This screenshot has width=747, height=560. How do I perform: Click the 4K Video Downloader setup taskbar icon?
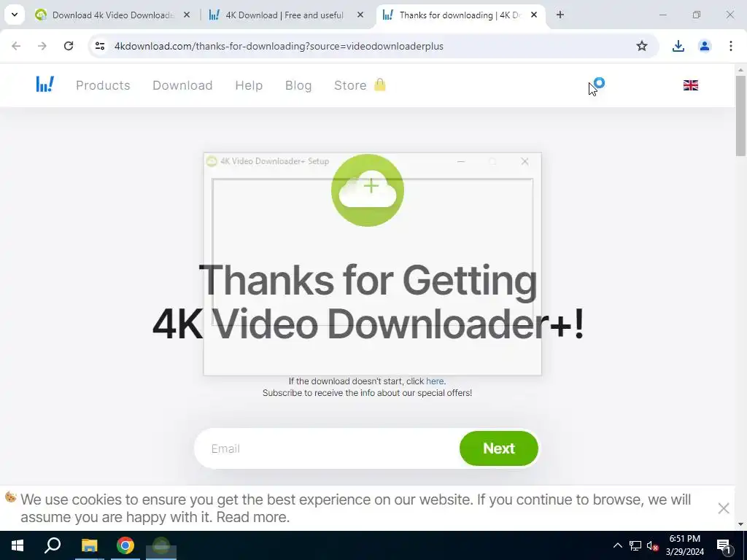point(161,545)
